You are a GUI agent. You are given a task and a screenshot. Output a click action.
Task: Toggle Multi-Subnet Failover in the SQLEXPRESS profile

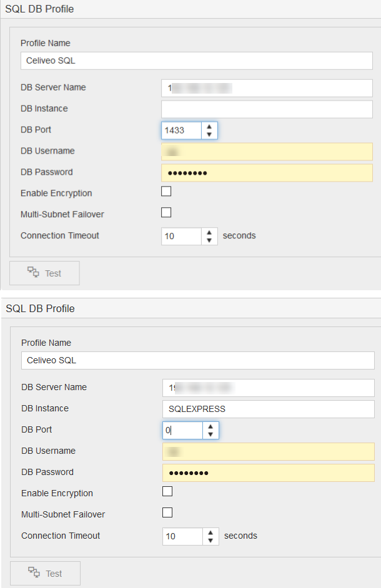[x=167, y=513]
